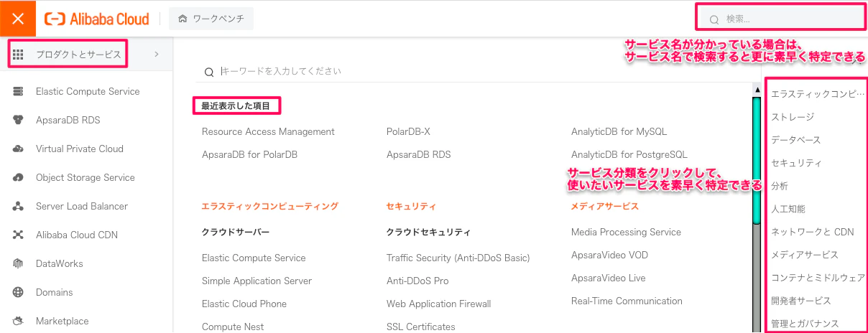Jump to ストレージ category
868x333 pixels.
click(x=793, y=117)
